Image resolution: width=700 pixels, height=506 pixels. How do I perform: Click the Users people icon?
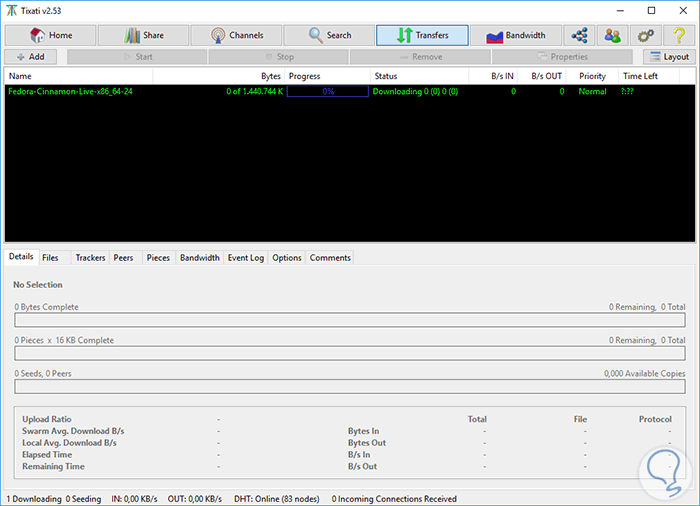(612, 35)
